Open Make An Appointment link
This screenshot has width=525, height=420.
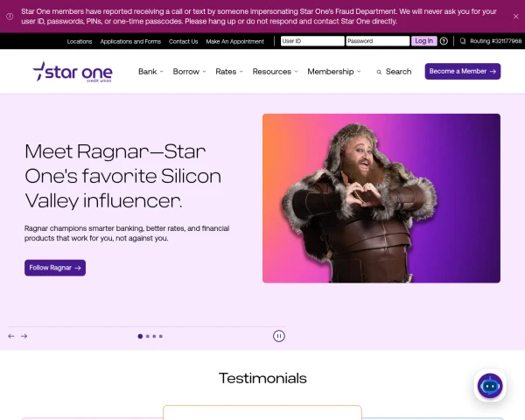tap(235, 41)
